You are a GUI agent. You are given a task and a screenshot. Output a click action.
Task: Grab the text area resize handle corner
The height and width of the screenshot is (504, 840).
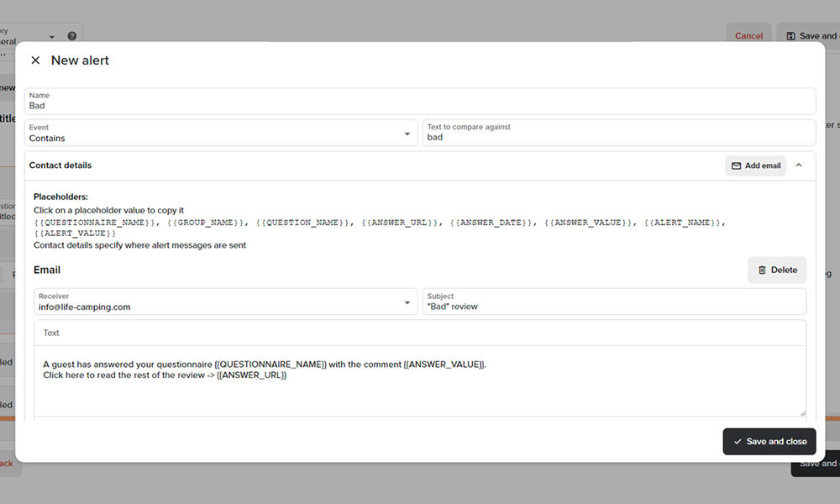tap(802, 413)
